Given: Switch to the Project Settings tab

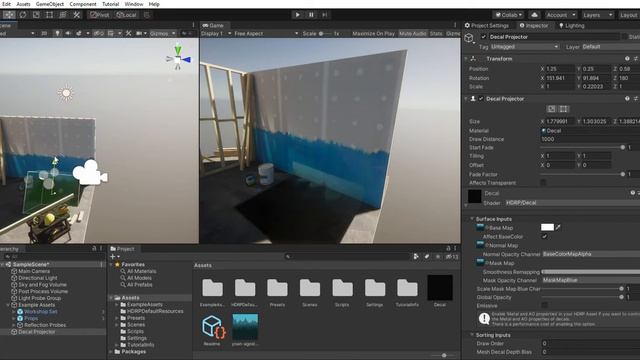Looking at the screenshot, I should click(487, 25).
